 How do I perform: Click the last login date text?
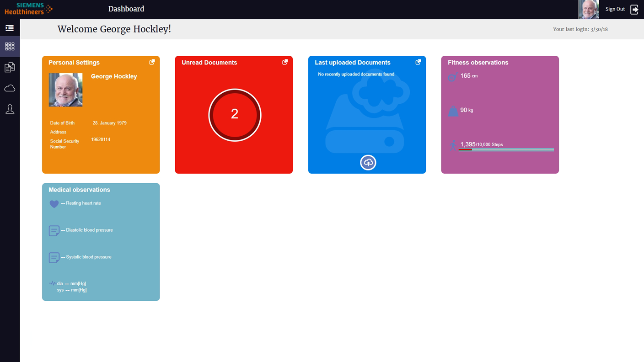pos(580,29)
